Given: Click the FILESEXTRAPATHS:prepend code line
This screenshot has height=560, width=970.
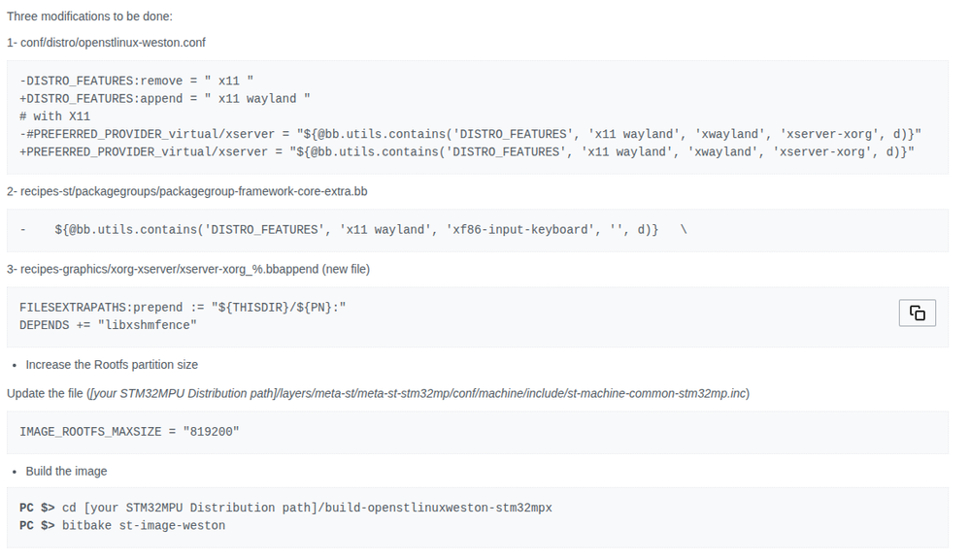Looking at the screenshot, I should click(x=183, y=308).
